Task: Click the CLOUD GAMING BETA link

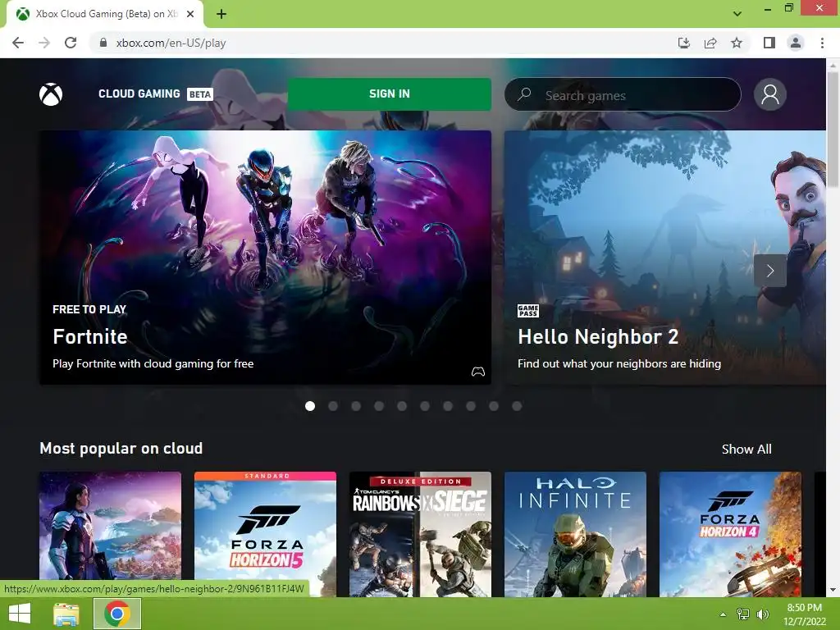Action: [155, 94]
